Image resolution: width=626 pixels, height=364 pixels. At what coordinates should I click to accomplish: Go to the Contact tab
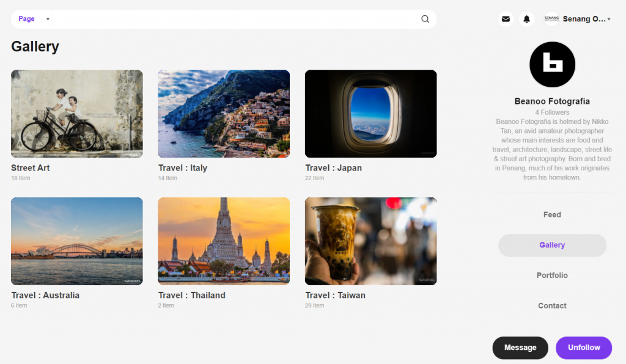552,306
